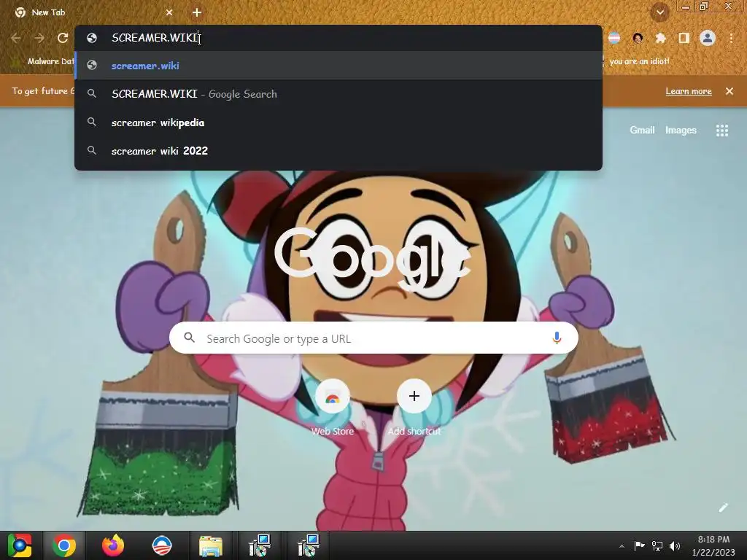
Task: Open the Start menu button
Action: (20, 545)
